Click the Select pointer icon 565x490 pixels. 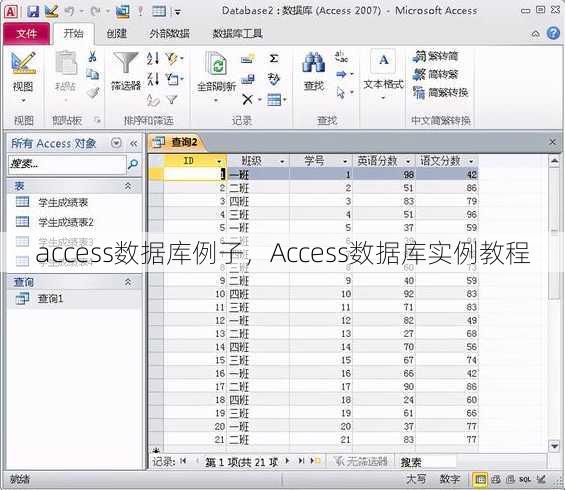(x=341, y=93)
